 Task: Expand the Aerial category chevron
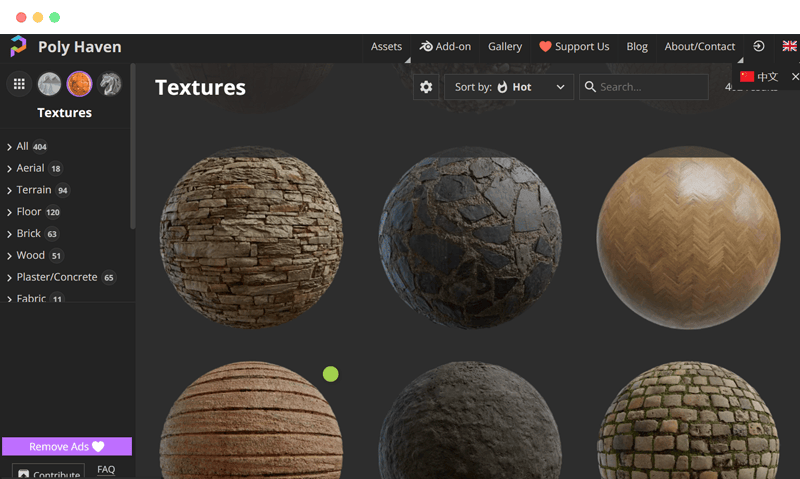9,169
